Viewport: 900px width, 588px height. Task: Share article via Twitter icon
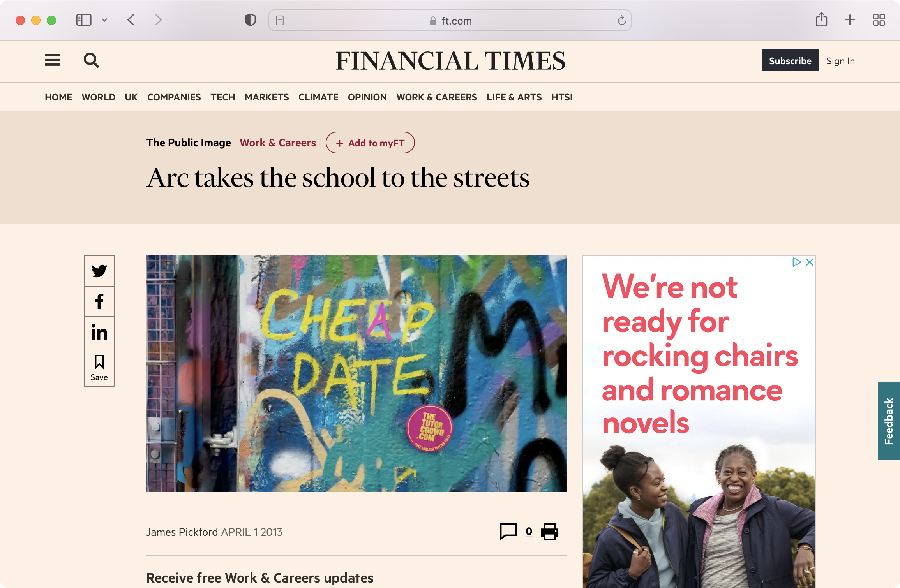click(99, 271)
